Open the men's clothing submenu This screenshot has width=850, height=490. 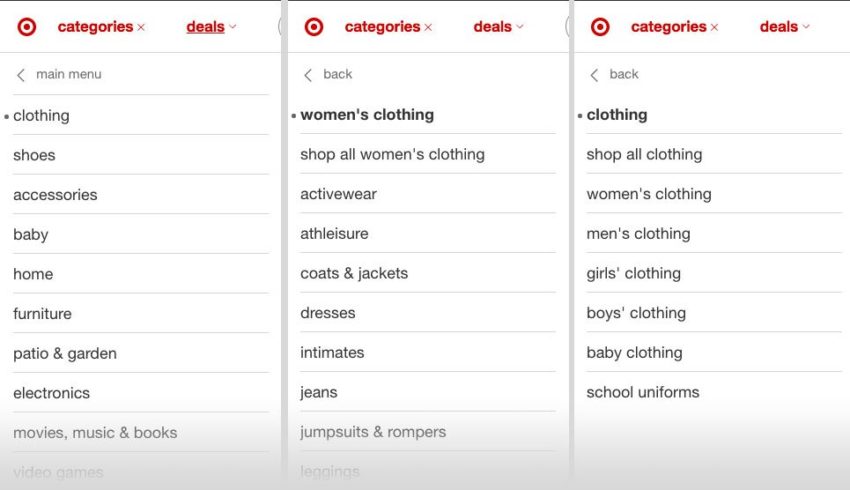[638, 233]
